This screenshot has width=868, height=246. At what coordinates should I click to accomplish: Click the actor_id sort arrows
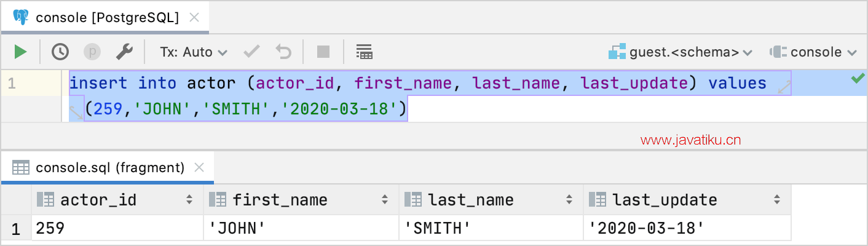[x=189, y=199]
